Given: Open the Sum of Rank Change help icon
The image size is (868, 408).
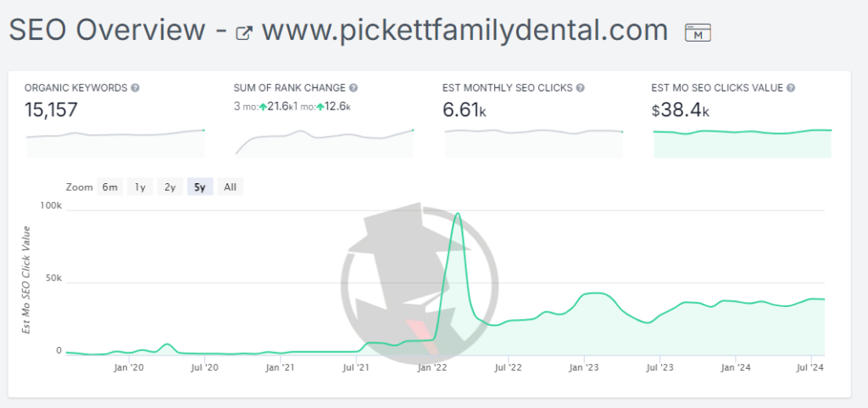Looking at the screenshot, I should point(353,87).
